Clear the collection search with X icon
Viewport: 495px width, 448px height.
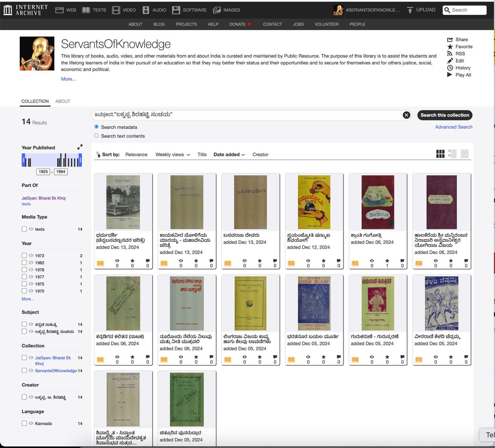tap(406, 115)
